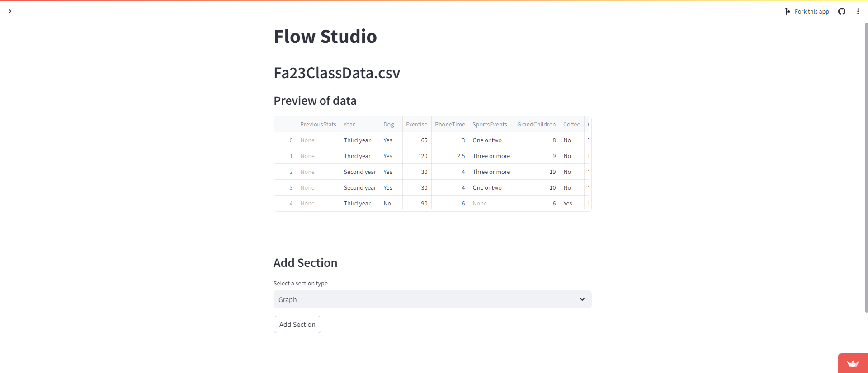The width and height of the screenshot is (868, 373).
Task: Expand the sidebar with the chevron arrow
Action: pyautogui.click(x=9, y=11)
